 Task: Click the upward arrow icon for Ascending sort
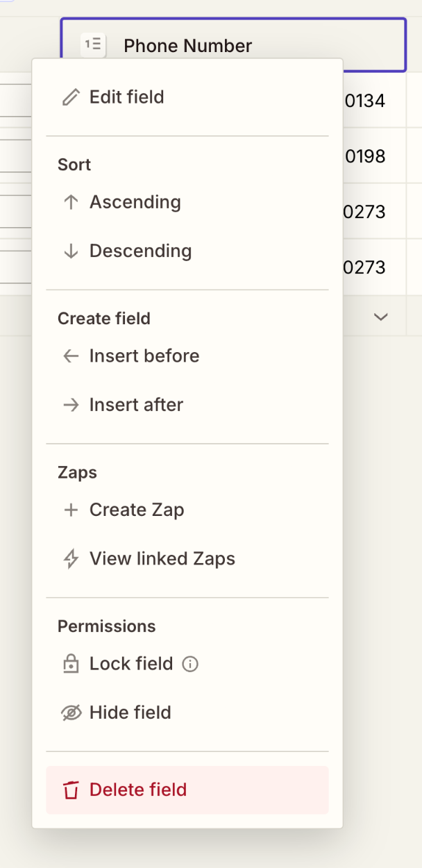(x=70, y=201)
